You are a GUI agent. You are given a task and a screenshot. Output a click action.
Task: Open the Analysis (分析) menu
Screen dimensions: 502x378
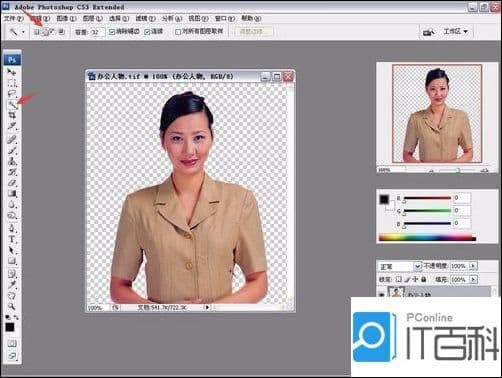172,19
